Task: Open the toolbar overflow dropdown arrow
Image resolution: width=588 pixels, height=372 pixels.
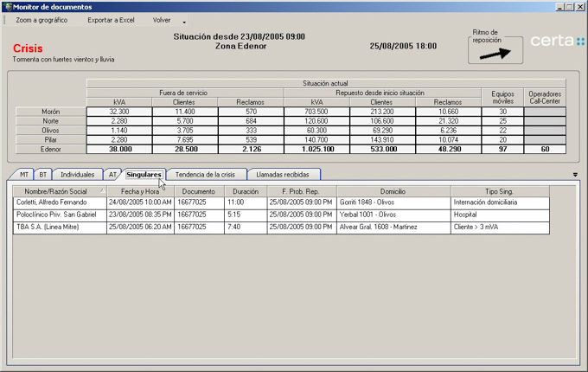Action: [x=184, y=22]
